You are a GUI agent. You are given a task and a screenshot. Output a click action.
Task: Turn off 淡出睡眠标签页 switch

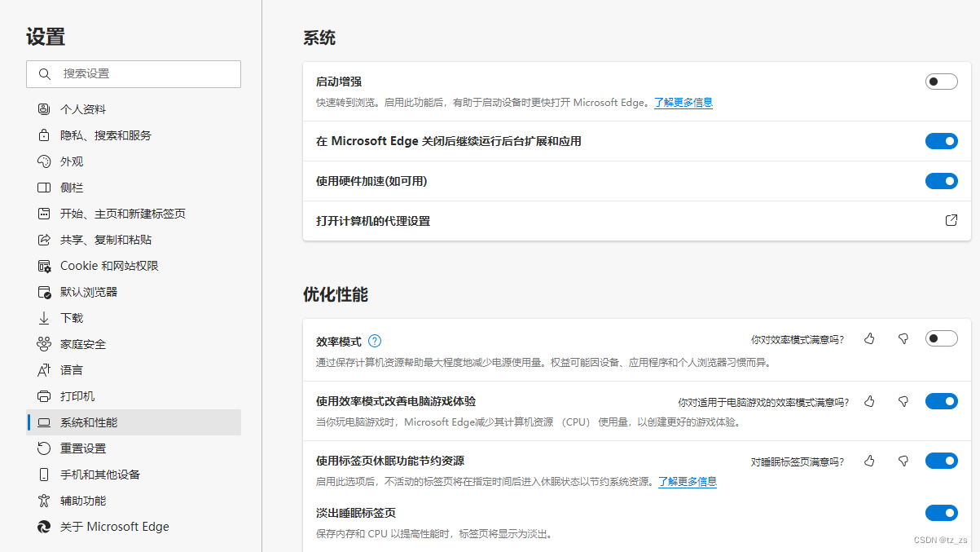[941, 513]
